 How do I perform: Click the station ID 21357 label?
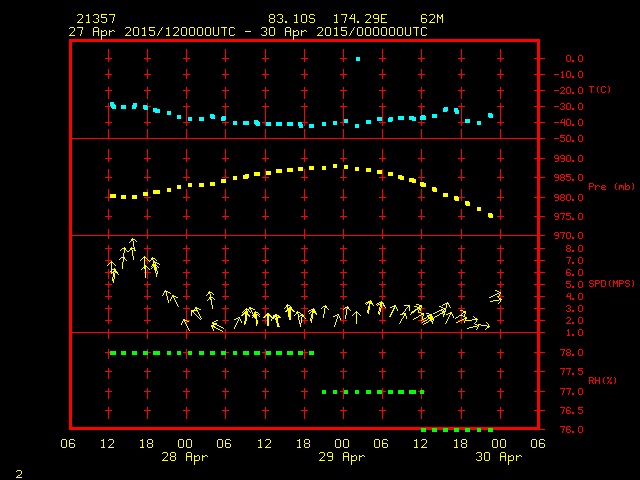tap(95, 20)
